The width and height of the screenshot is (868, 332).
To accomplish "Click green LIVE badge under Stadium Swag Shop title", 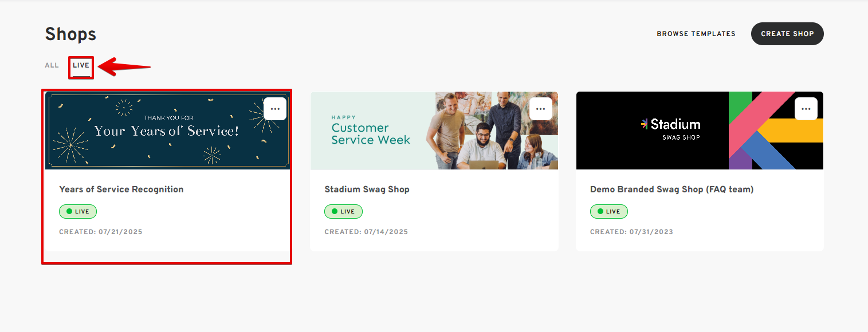I will (343, 212).
